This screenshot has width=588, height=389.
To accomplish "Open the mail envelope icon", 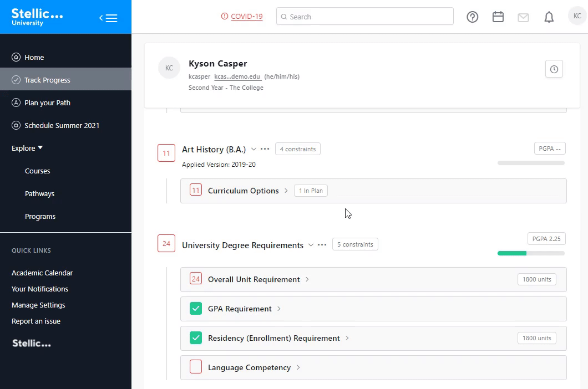I will (x=523, y=18).
